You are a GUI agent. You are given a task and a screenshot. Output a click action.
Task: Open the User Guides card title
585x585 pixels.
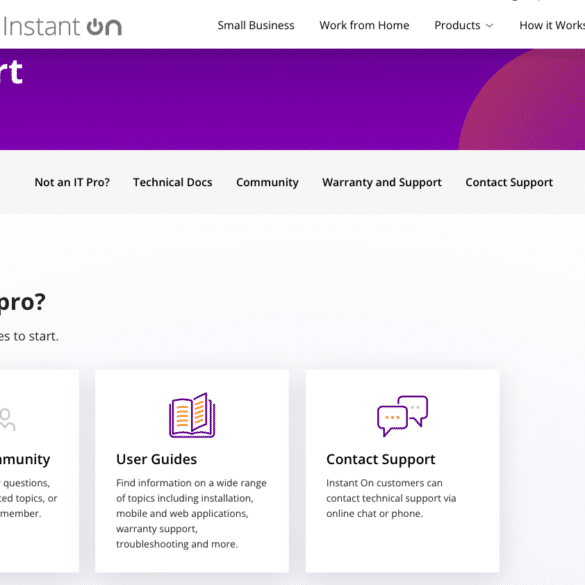[x=156, y=459]
